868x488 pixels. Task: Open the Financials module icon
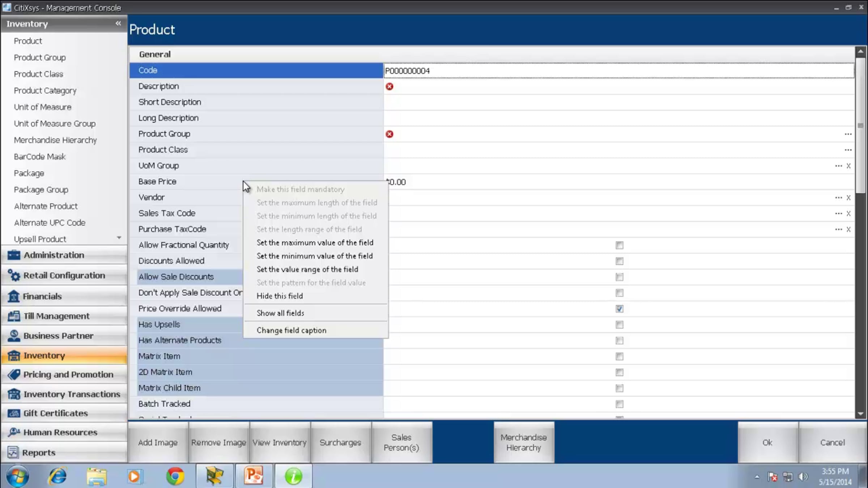click(14, 296)
